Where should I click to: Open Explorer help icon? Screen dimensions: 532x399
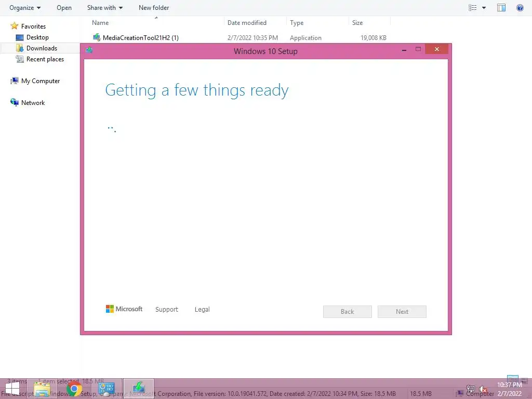pos(520,7)
